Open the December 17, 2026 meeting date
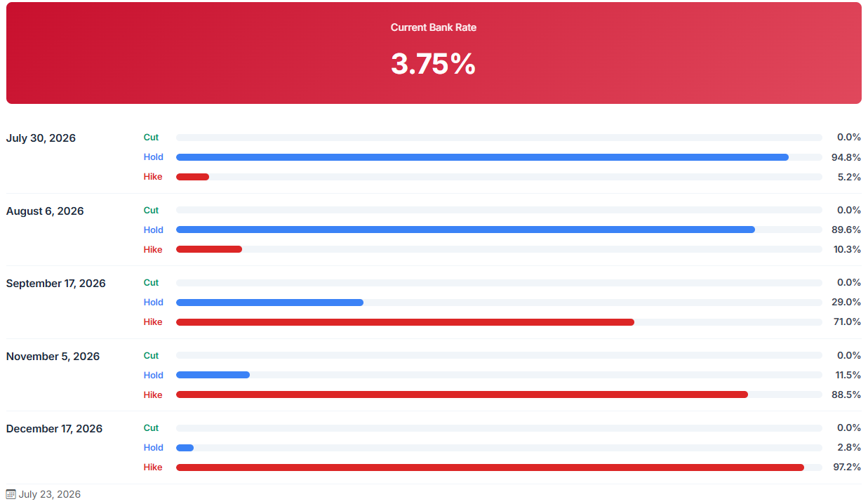The width and height of the screenshot is (868, 504). click(x=54, y=429)
